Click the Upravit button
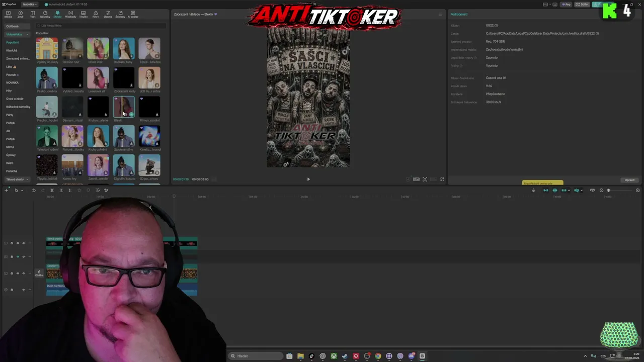The image size is (644, 362). tap(629, 180)
